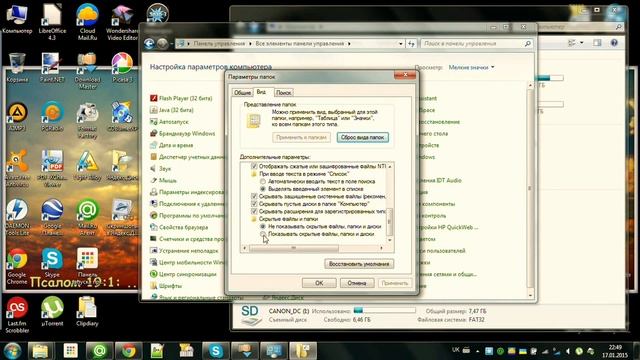Click arrow after Все элементы панели управления
Screen dimensions: 640x360
pos(349,44)
